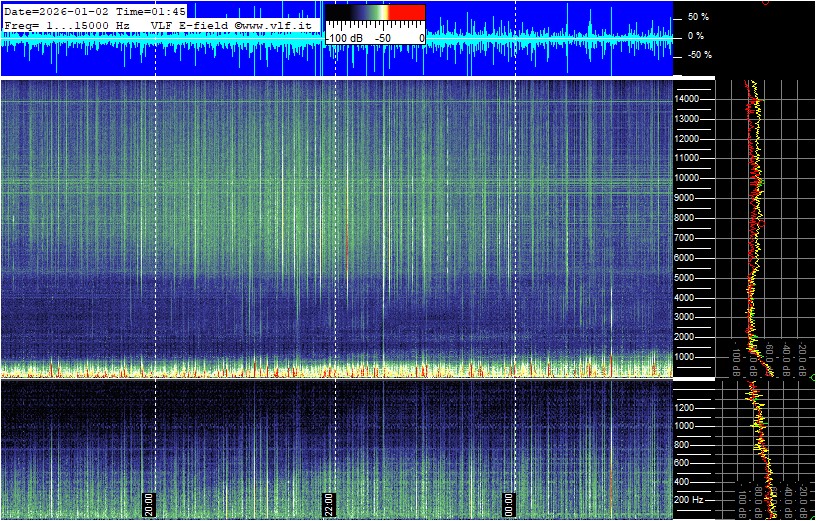816x521 pixels.
Task: Click the small green circle at right edge
Action: [812, 377]
